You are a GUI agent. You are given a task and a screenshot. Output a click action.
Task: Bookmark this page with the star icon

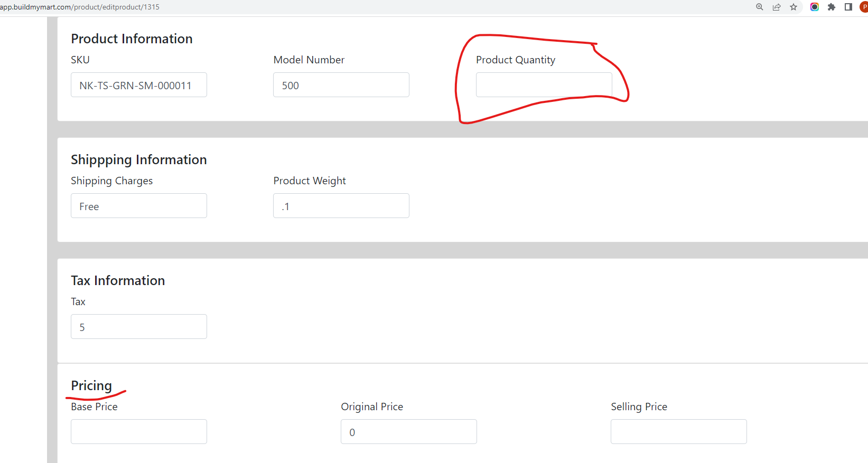(794, 7)
